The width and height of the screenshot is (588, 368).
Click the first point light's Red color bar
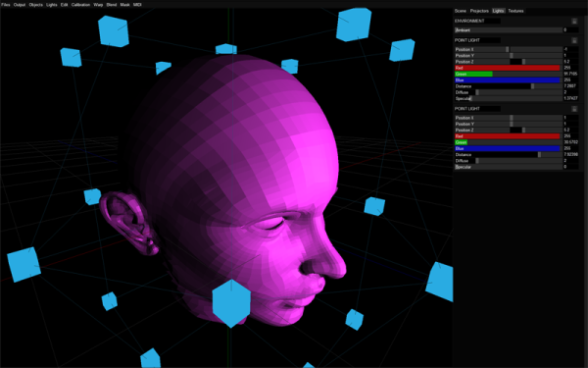(508, 68)
